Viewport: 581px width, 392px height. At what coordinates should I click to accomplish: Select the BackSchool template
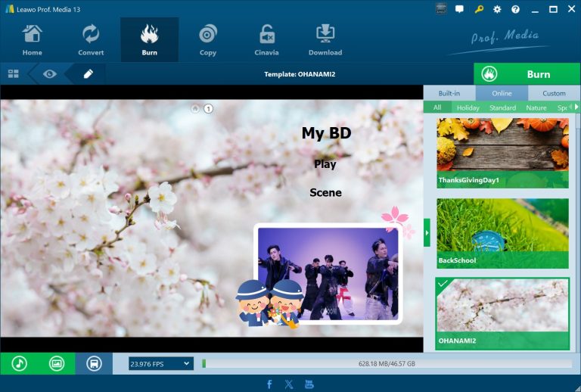(x=502, y=233)
